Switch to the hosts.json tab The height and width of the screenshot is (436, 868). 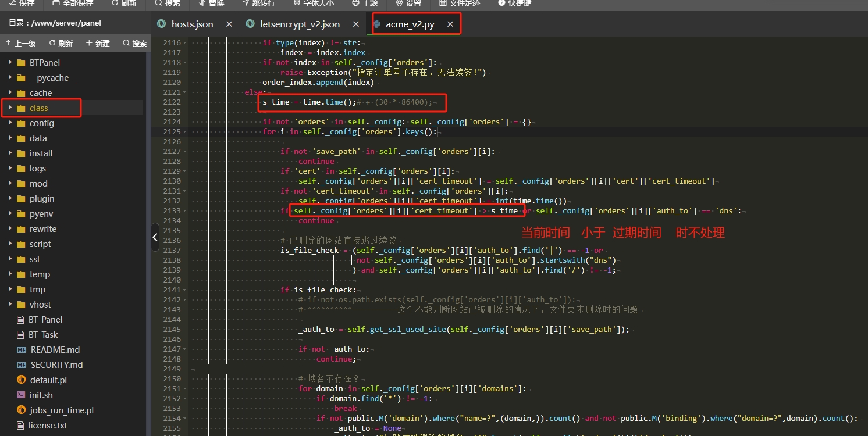click(x=192, y=24)
